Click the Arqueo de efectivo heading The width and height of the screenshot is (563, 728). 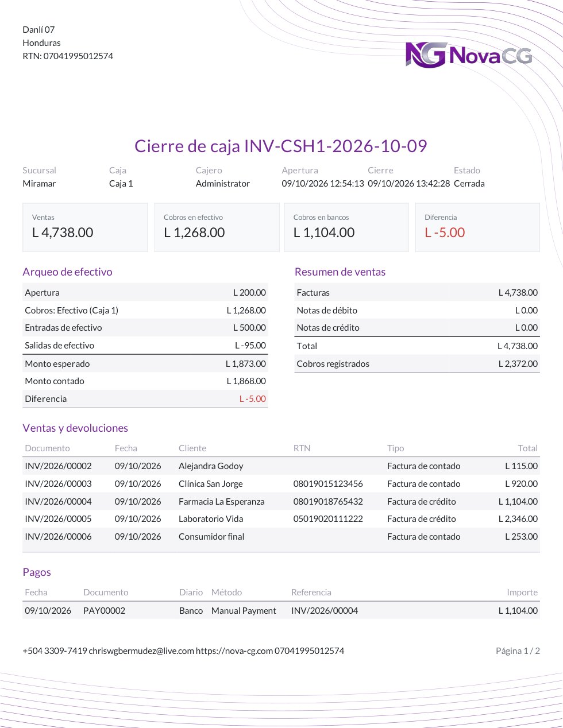click(67, 272)
